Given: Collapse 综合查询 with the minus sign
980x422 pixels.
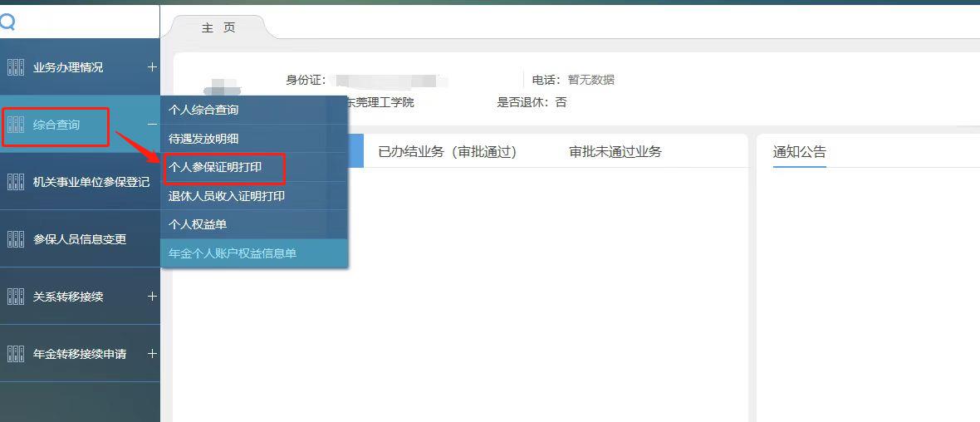Looking at the screenshot, I should pos(152,125).
